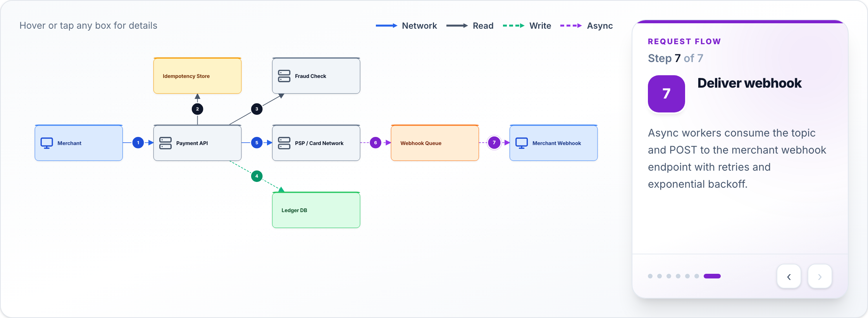This screenshot has width=868, height=318.
Task: Jump to third step pagination dot
Action: (x=669, y=276)
